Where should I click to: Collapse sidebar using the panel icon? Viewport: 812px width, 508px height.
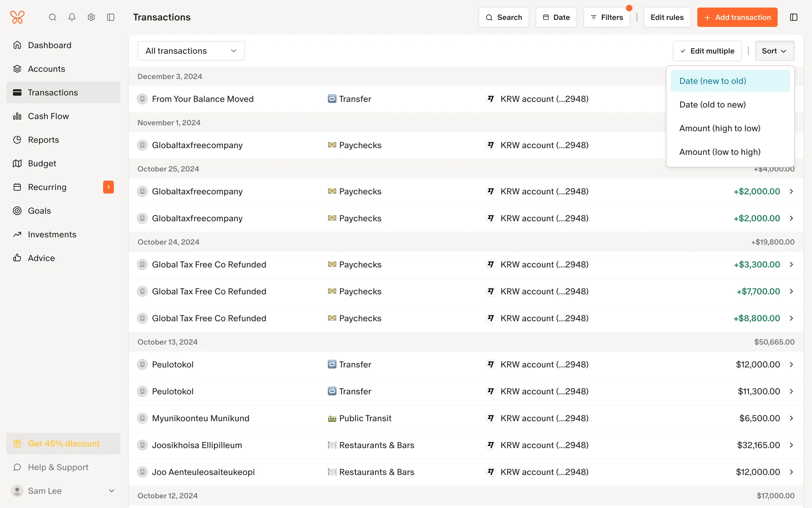[x=111, y=17]
